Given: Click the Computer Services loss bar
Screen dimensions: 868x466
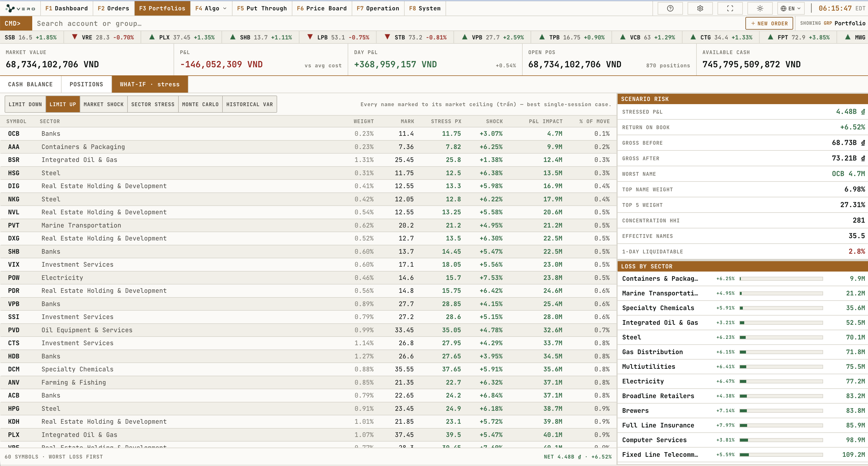Looking at the screenshot, I should tap(781, 440).
